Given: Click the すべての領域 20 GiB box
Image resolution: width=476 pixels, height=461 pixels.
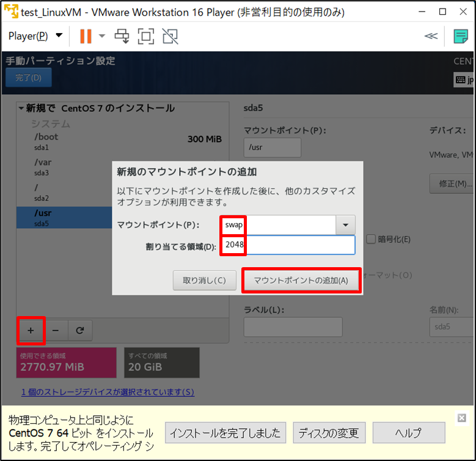Looking at the screenshot, I should (x=162, y=363).
